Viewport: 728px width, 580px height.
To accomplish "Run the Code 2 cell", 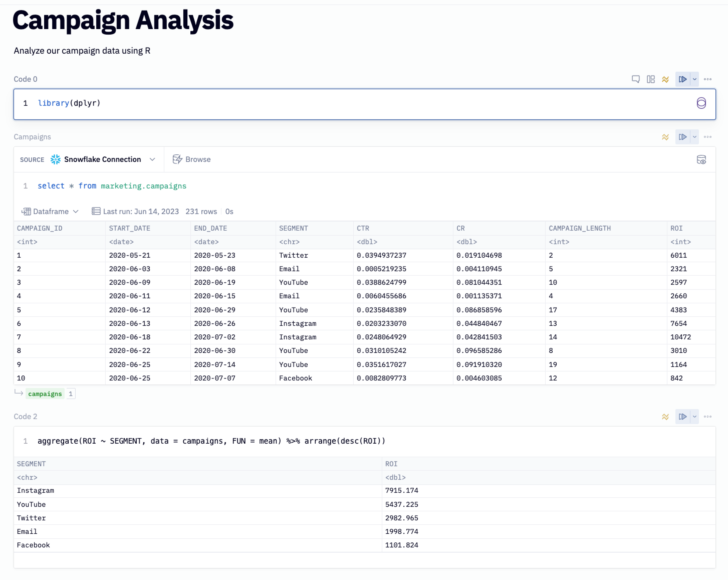I will [x=682, y=417].
